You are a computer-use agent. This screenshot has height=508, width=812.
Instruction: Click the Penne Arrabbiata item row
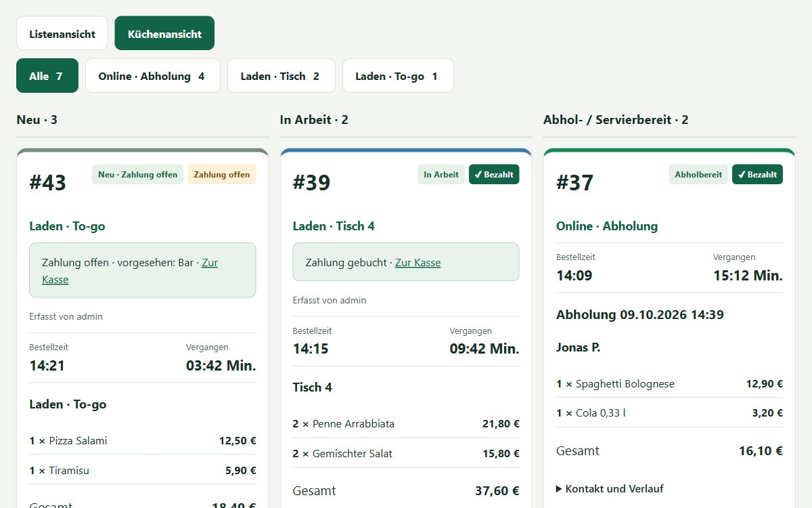(x=406, y=423)
